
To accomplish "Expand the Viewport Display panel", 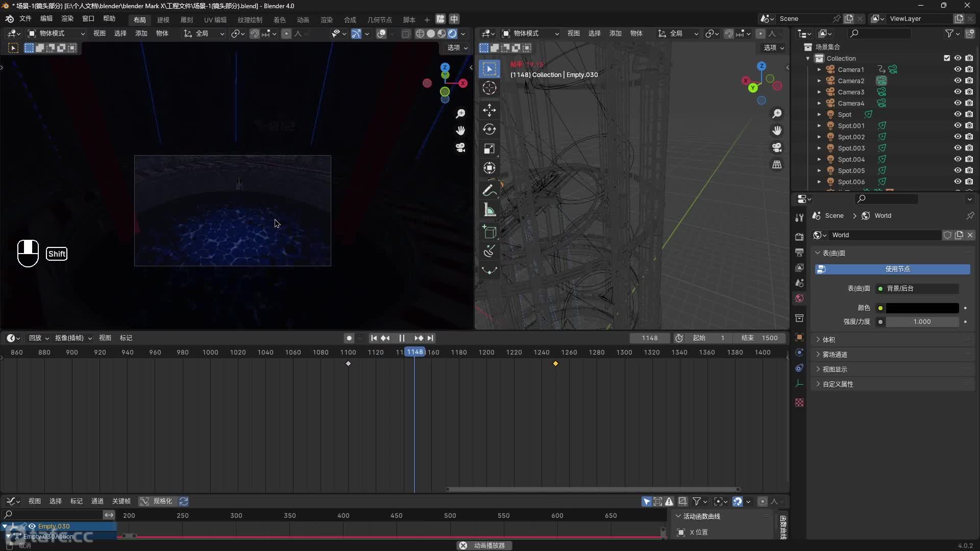I will (x=835, y=369).
